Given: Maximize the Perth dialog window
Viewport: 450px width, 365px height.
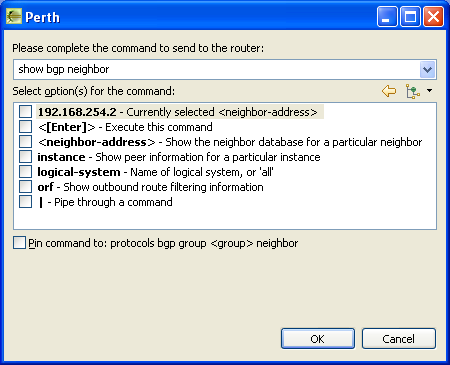Looking at the screenshot, I should point(410,17).
